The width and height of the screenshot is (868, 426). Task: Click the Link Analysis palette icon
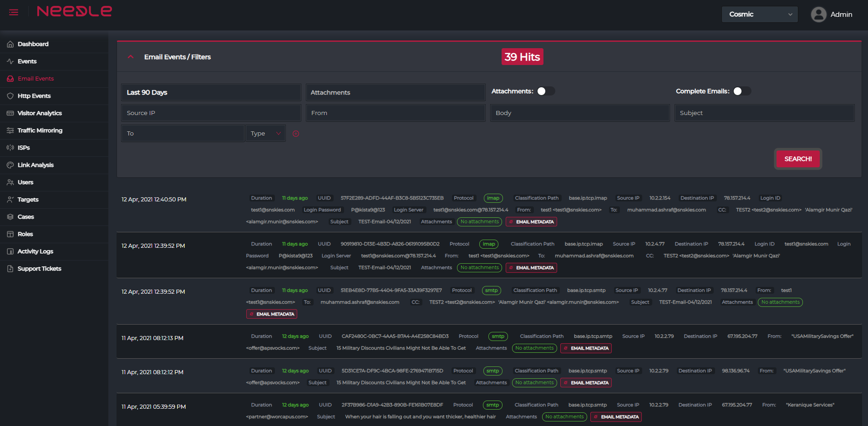coord(10,165)
